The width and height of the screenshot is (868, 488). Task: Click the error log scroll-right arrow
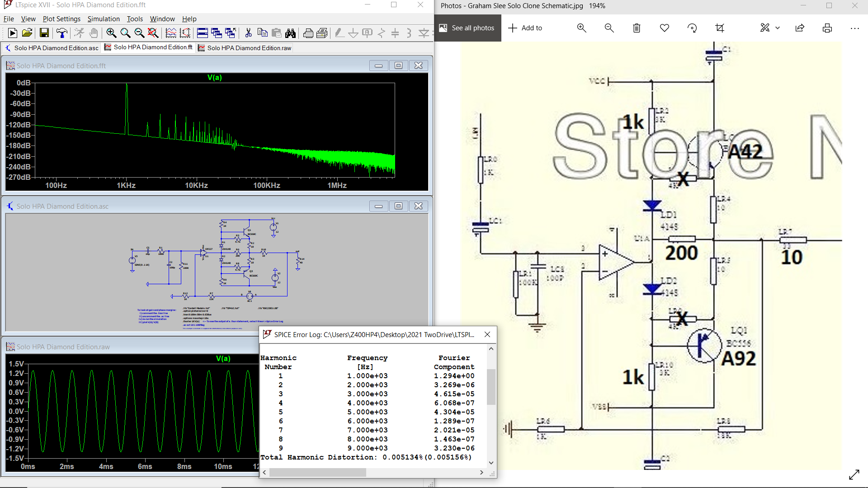point(481,473)
